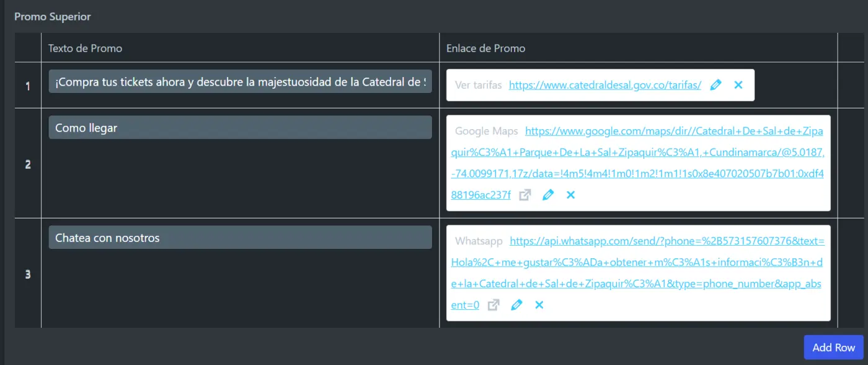Select row number 1 handle
The width and height of the screenshot is (868, 365).
[x=28, y=86]
